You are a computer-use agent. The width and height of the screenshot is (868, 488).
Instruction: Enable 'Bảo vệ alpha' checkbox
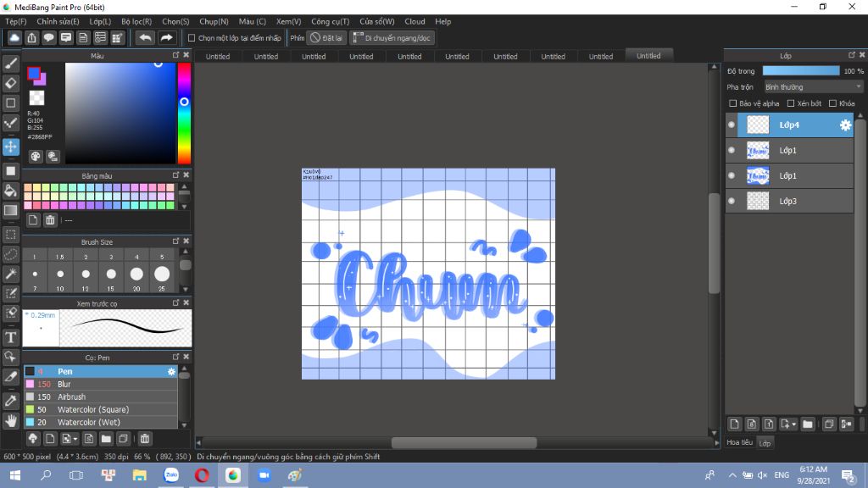[x=733, y=103]
